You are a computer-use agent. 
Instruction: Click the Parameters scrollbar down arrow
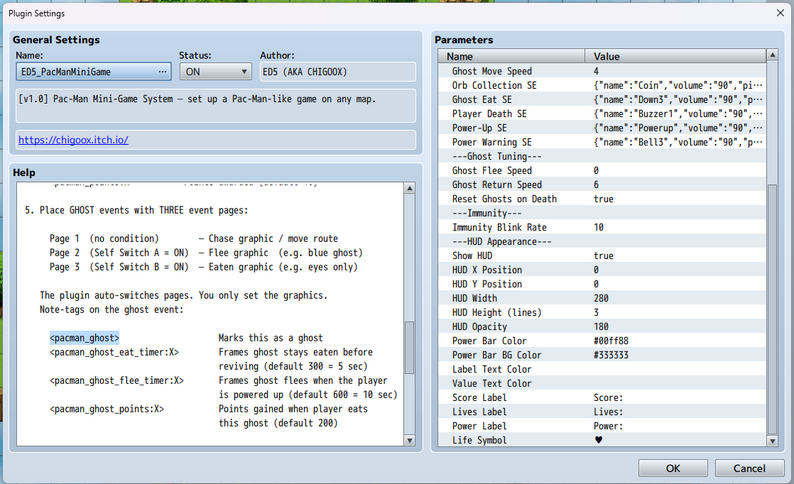coord(772,441)
